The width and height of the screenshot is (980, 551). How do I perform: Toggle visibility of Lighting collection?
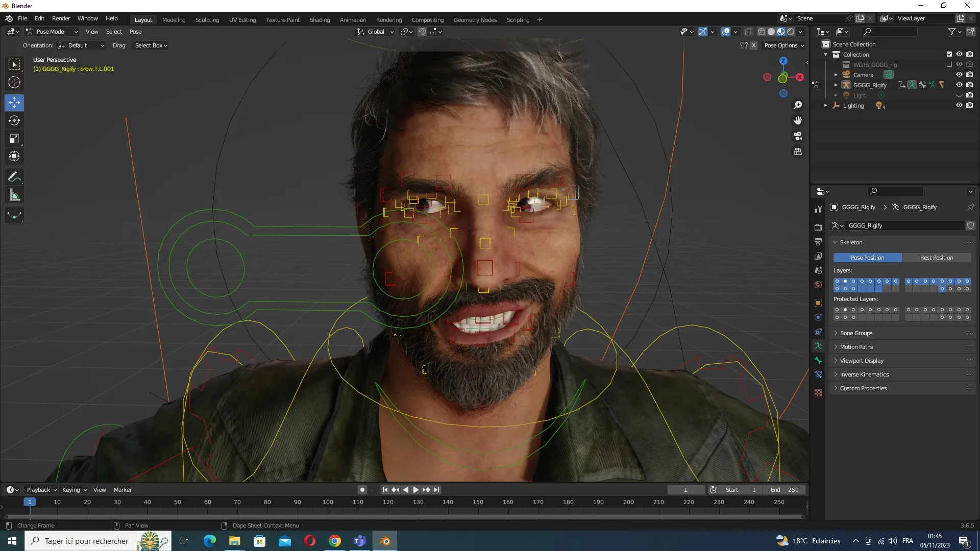click(959, 105)
